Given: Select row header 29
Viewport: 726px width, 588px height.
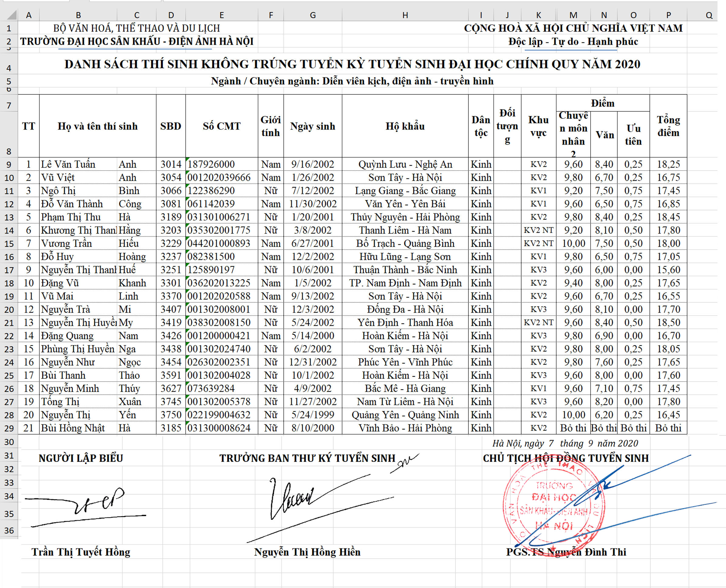Looking at the screenshot, I should click(x=9, y=428).
